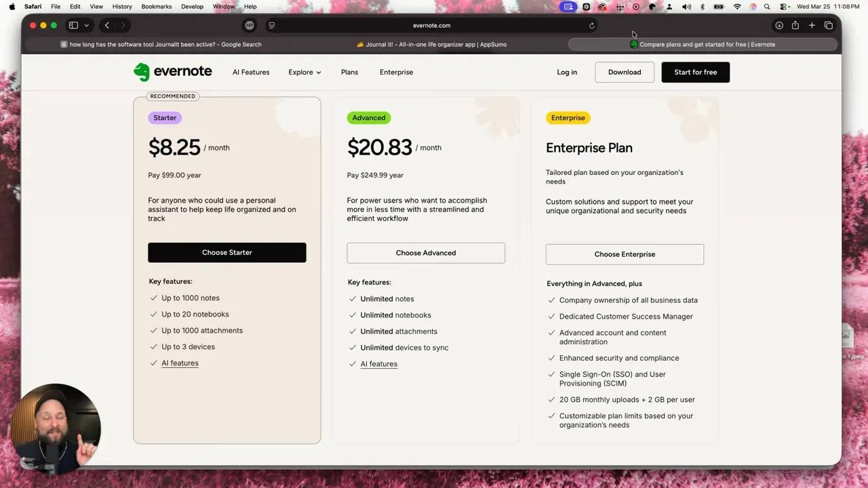Open a new tab using the plus icon
Image resolution: width=868 pixels, height=488 pixels.
pos(812,25)
